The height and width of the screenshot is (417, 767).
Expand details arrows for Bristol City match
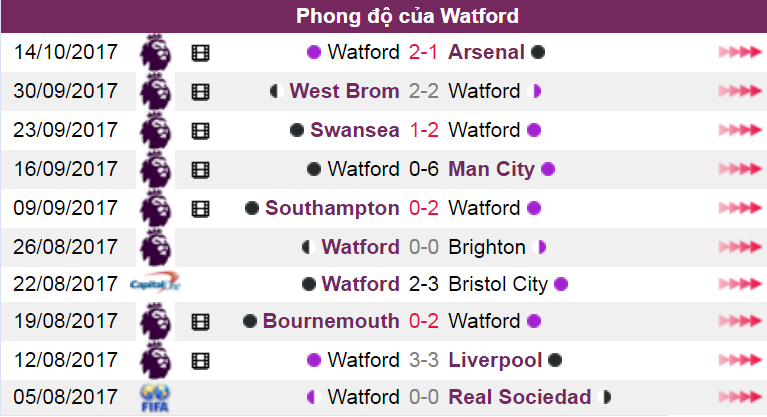coord(740,284)
